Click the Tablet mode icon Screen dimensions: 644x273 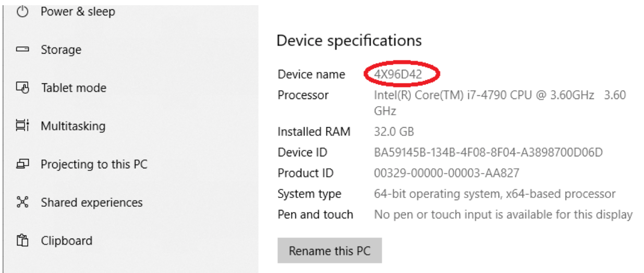point(22,88)
